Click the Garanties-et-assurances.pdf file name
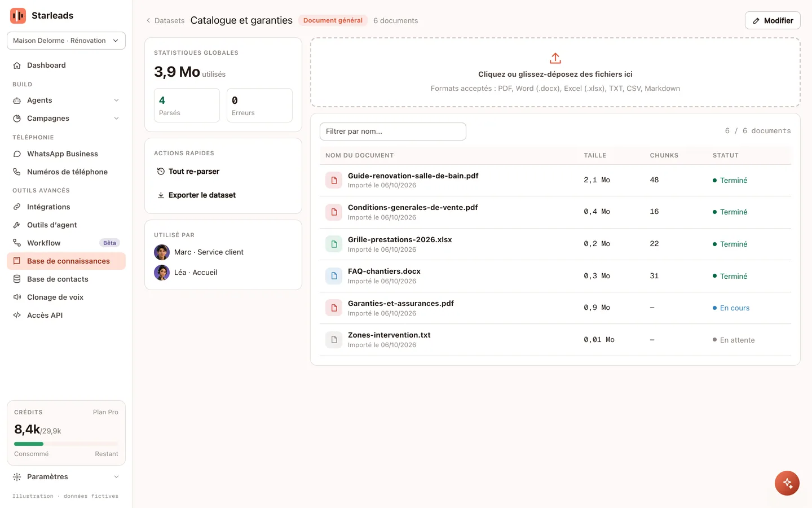Image resolution: width=812 pixels, height=508 pixels. 401,304
